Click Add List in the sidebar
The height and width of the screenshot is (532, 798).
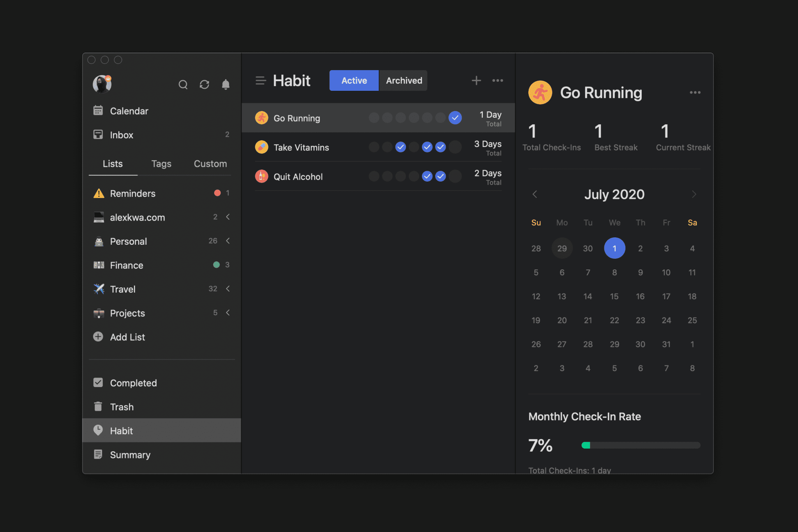pyautogui.click(x=126, y=337)
